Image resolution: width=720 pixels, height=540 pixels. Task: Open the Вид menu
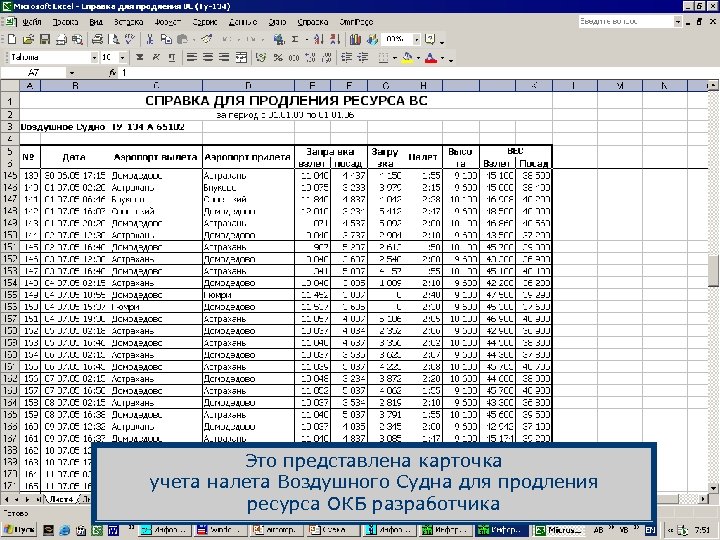[96, 22]
